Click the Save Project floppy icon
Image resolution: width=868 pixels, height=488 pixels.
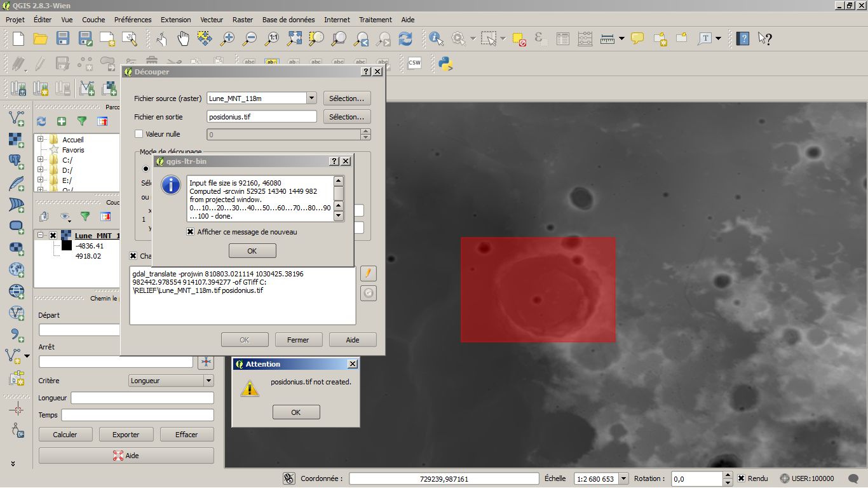tap(63, 39)
